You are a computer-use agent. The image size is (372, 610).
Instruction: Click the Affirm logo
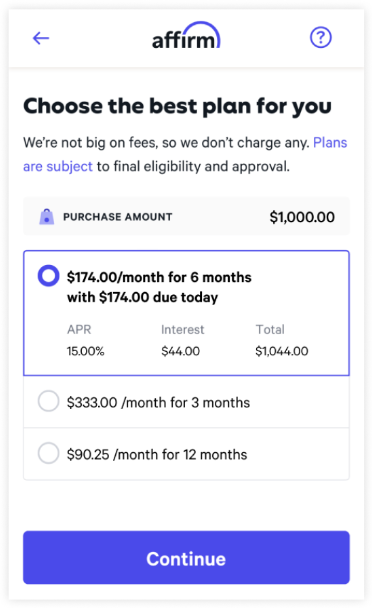[x=186, y=36]
